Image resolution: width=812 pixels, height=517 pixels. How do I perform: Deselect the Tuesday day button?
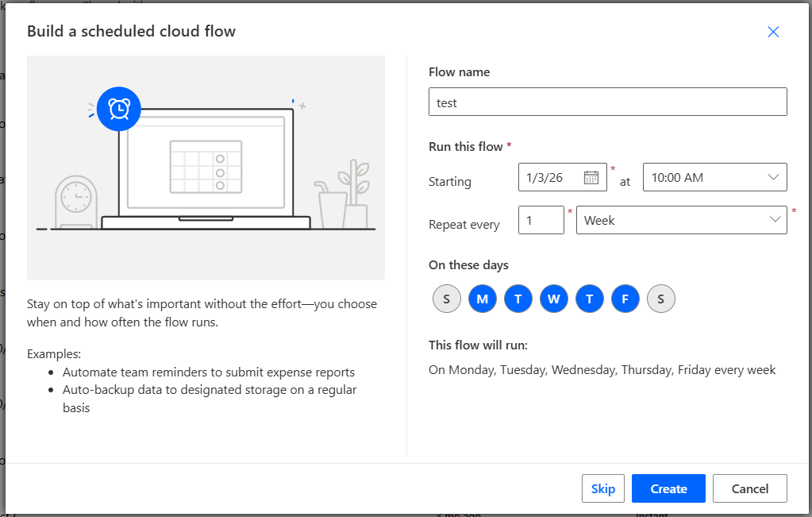518,299
